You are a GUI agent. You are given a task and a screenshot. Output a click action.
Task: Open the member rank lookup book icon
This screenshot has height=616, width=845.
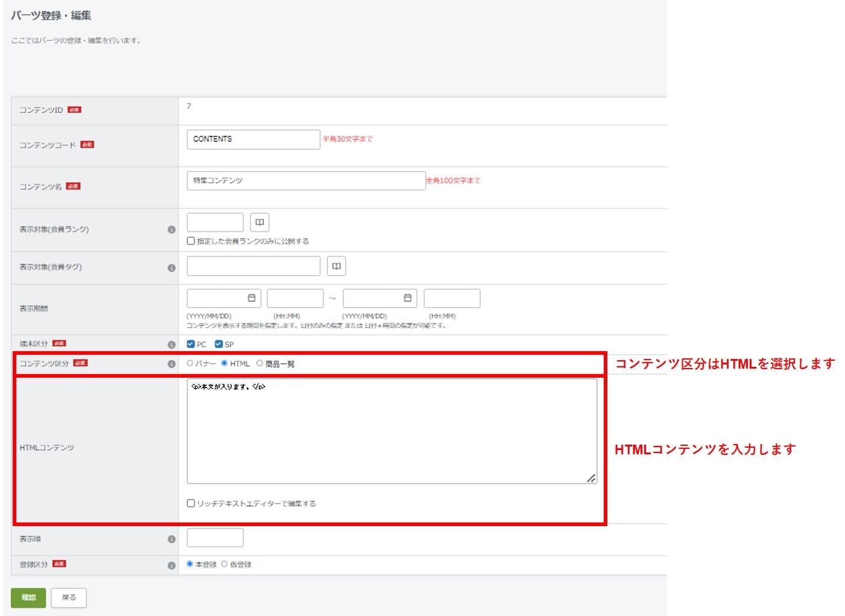tap(259, 222)
